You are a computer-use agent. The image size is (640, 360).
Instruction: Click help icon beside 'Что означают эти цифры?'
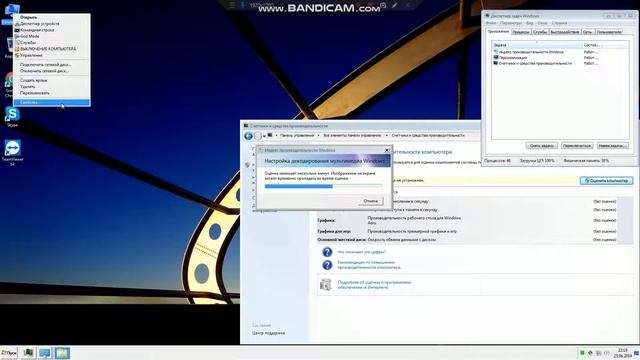coord(327,252)
